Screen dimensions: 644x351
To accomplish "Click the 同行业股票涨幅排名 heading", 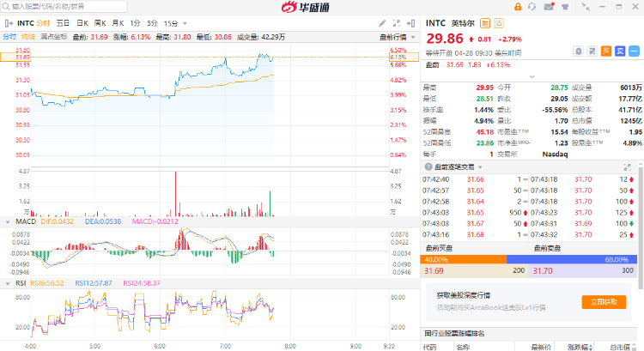I will (x=454, y=334).
